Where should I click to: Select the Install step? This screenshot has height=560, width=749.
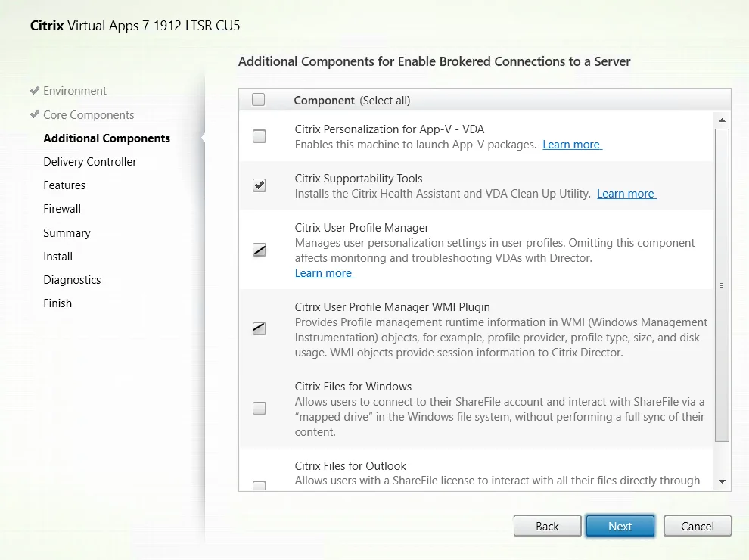coord(57,256)
